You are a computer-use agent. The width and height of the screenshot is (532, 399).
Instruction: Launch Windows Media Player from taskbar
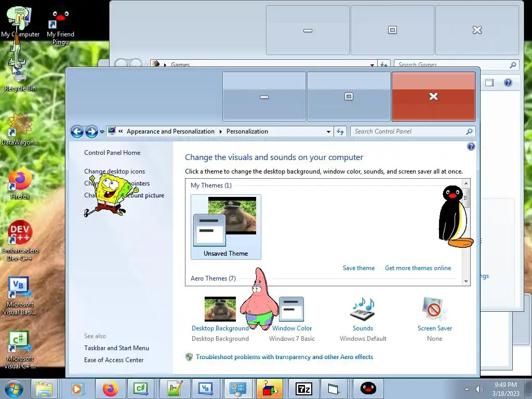(77, 389)
